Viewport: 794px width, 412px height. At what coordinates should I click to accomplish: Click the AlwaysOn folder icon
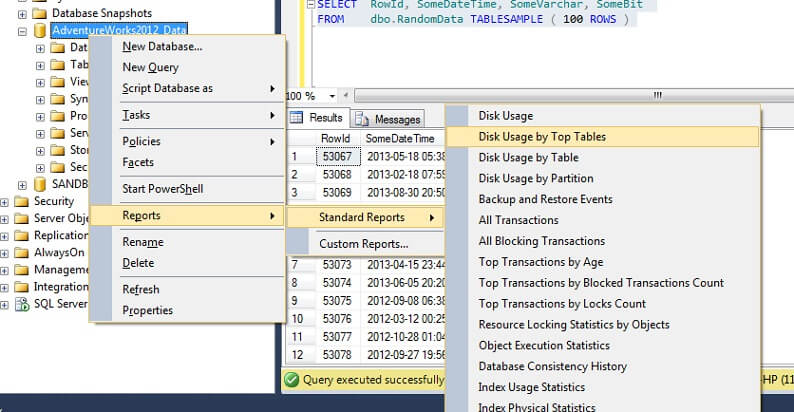[x=21, y=253]
